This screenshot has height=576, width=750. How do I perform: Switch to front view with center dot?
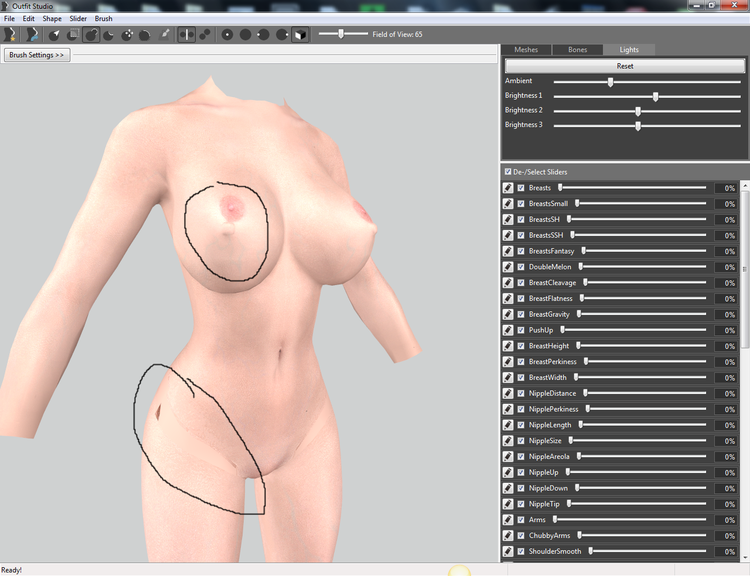click(x=227, y=34)
